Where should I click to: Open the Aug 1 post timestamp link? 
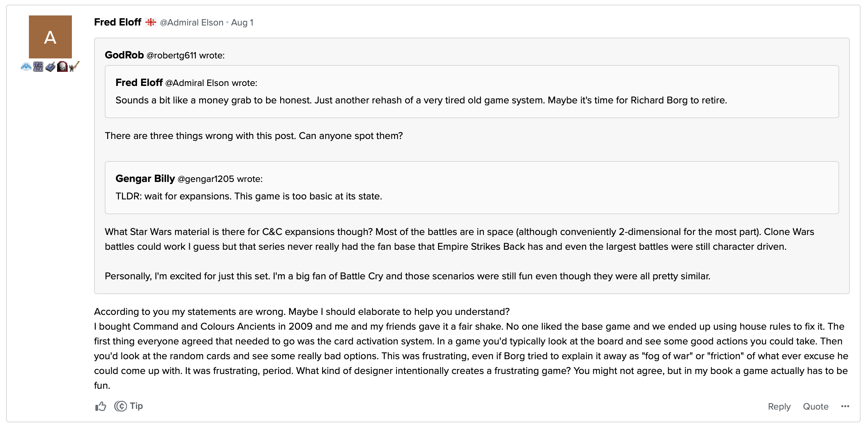click(242, 22)
